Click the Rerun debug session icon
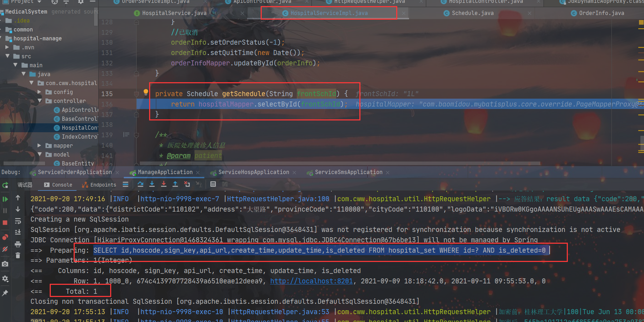The width and height of the screenshot is (644, 322). (5, 185)
